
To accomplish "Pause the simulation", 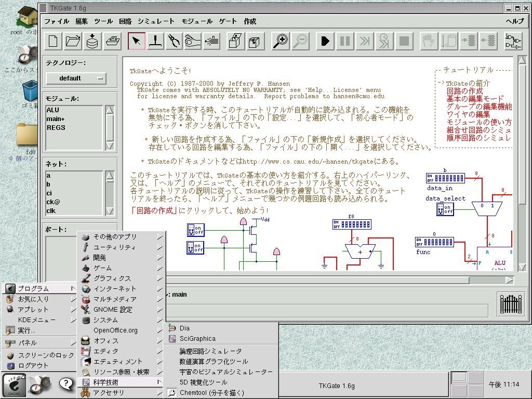I will pyautogui.click(x=345, y=42).
